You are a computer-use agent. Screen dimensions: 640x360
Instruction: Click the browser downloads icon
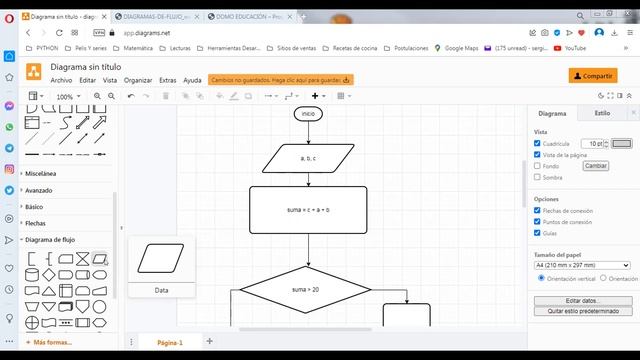[614, 33]
